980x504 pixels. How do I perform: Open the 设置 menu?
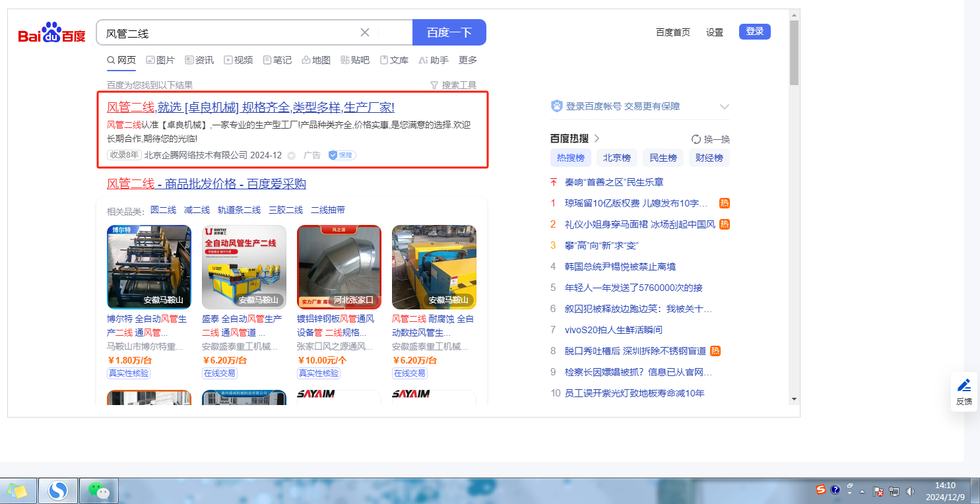coord(715,32)
